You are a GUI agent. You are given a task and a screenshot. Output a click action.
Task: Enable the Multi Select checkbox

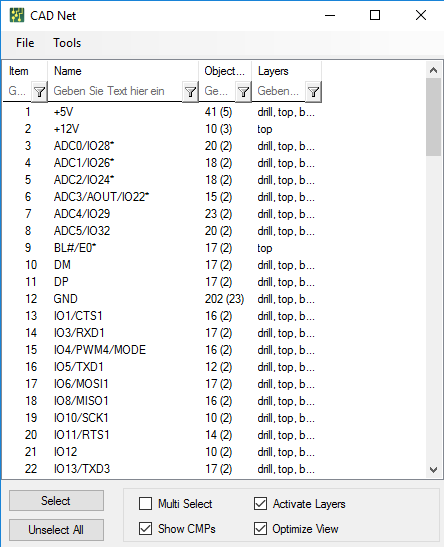(x=145, y=504)
